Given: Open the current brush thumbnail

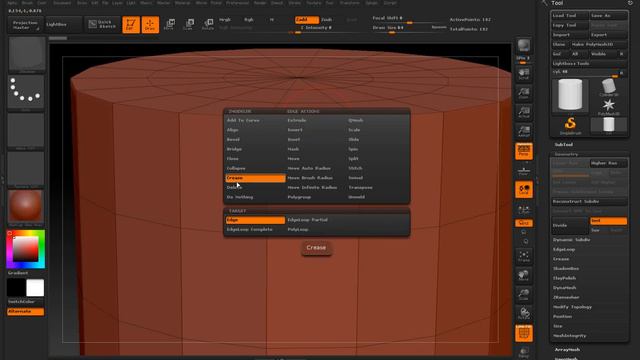Looking at the screenshot, I should [27, 55].
